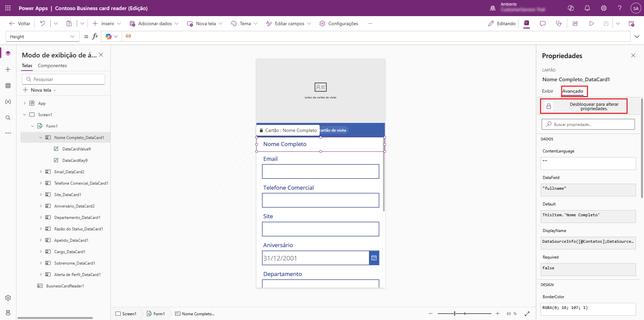This screenshot has width=644, height=320.
Task: Open the app launcher waffle icon
Action: pos(8,8)
